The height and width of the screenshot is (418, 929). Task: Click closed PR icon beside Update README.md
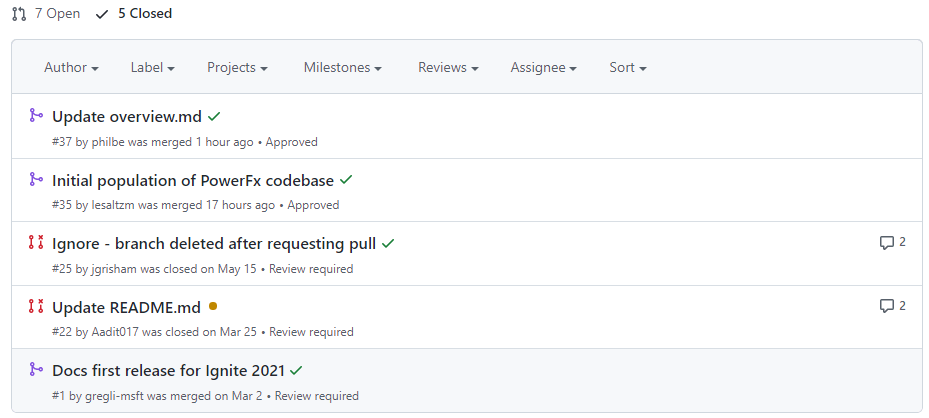36,306
